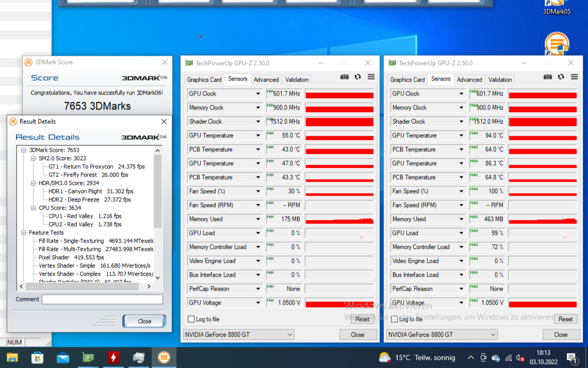Collapse Feature Tests tree node
The height and width of the screenshot is (368, 588).
click(24, 233)
